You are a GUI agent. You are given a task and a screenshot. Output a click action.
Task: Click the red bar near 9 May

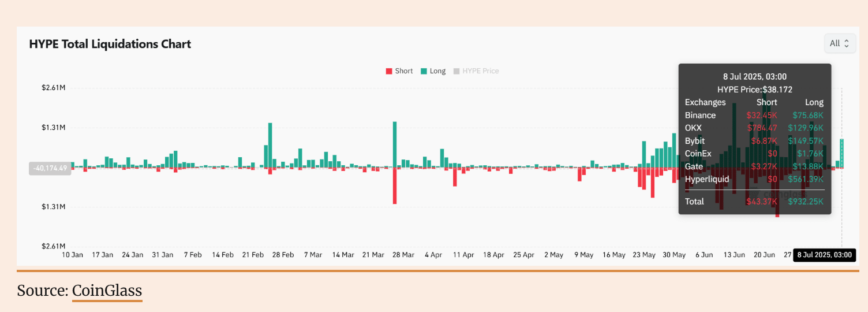point(579,174)
